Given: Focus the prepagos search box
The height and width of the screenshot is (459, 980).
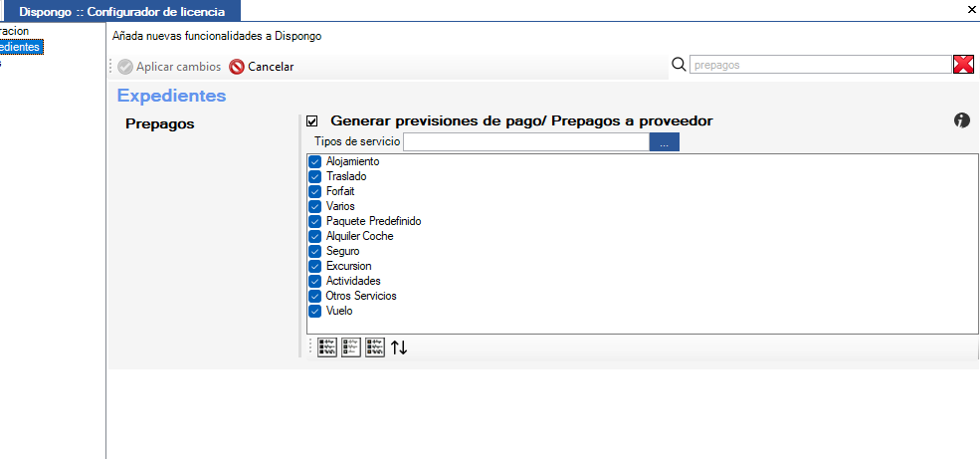Looking at the screenshot, I should [820, 65].
